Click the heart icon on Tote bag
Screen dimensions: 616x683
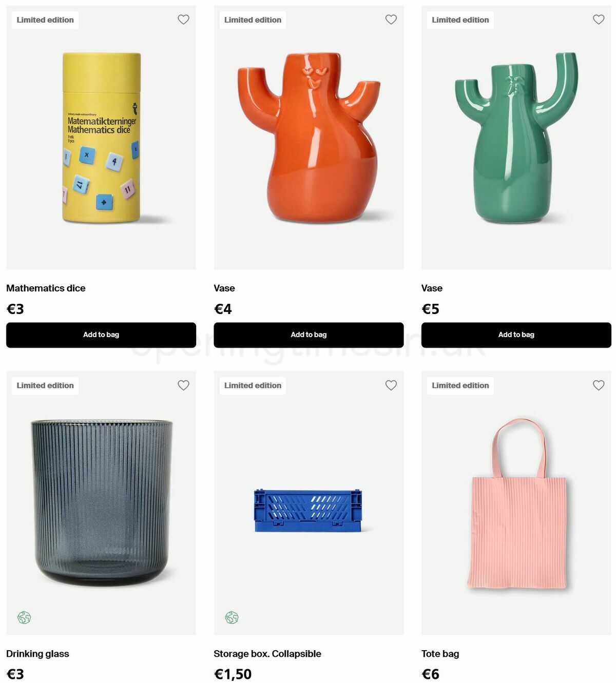pos(599,385)
